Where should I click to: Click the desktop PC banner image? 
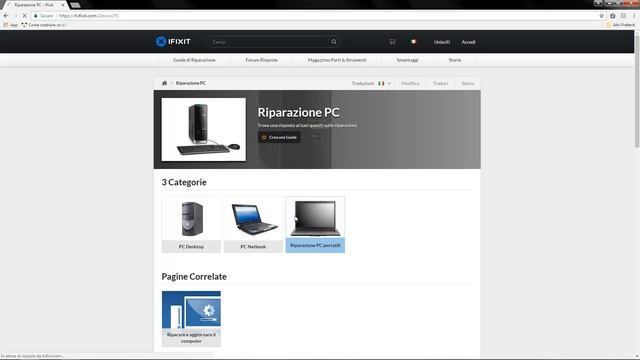click(x=204, y=129)
